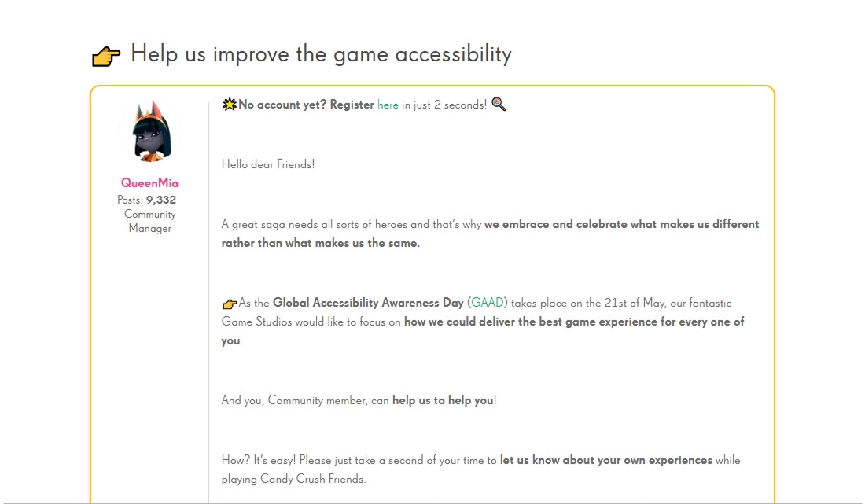Click the lollipop icon after '2 seconds!'
865x504 pixels.
(x=499, y=105)
